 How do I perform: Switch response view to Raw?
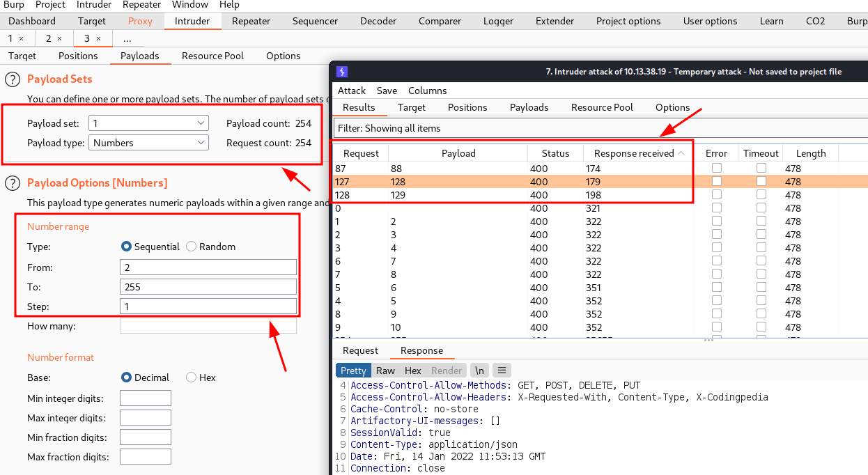pyautogui.click(x=385, y=371)
